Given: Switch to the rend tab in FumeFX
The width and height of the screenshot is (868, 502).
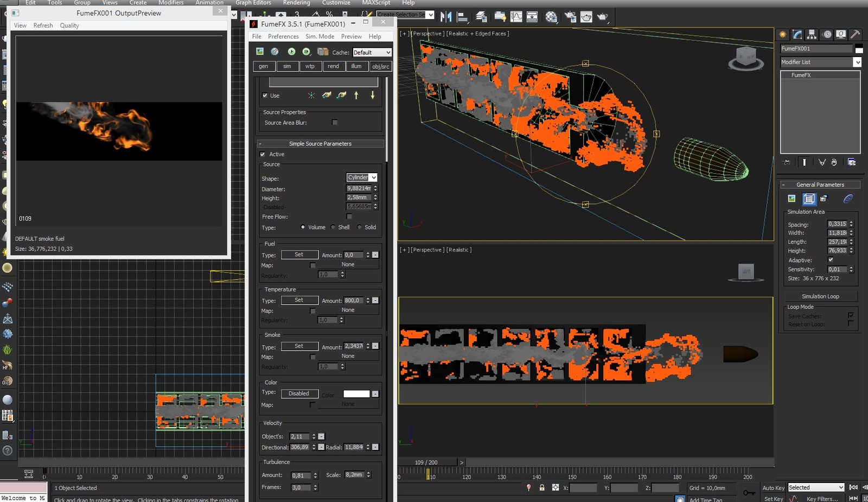Looking at the screenshot, I should click(x=333, y=66).
